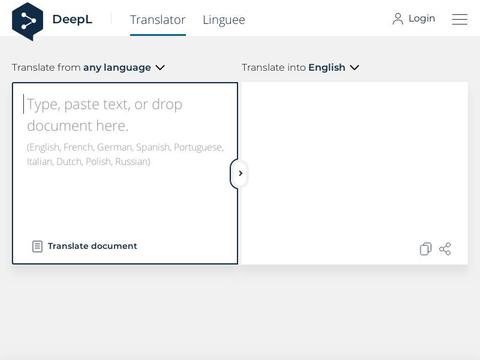
Task: Open the Linguee tab
Action: [224, 20]
